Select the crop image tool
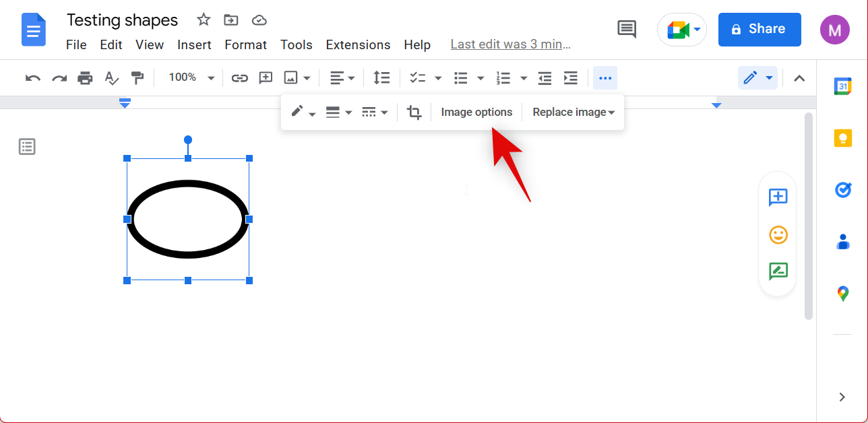Image resolution: width=868 pixels, height=423 pixels. coord(414,112)
